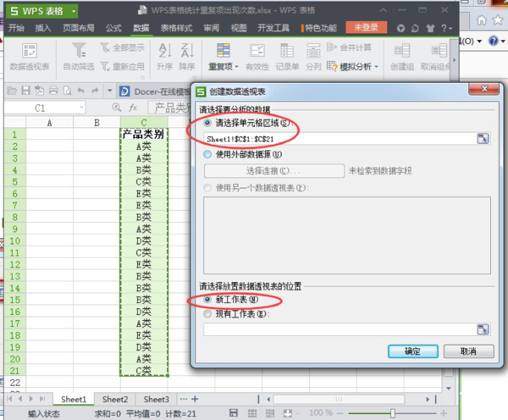Click the open folder icon in quick toolbar
Image resolution: width=508 pixels, height=420 pixels.
[x=12, y=91]
